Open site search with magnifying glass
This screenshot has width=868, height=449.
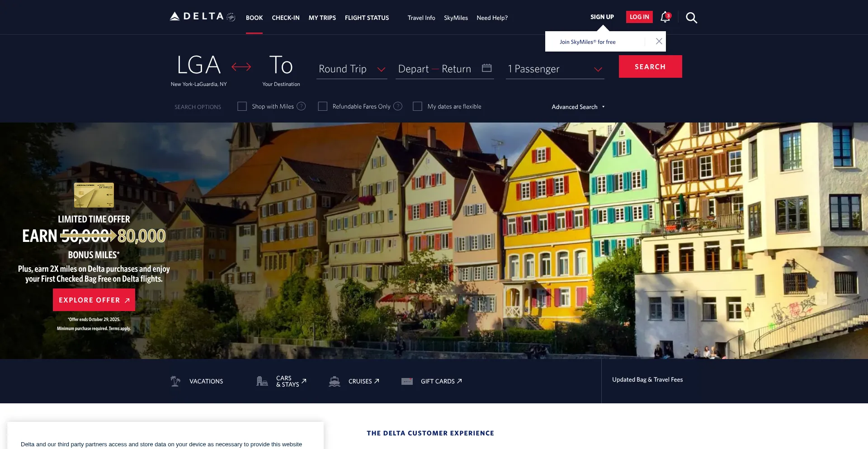click(691, 18)
